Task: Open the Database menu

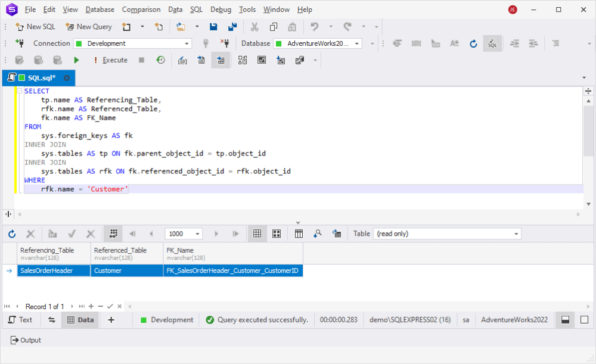Action: pyautogui.click(x=100, y=9)
